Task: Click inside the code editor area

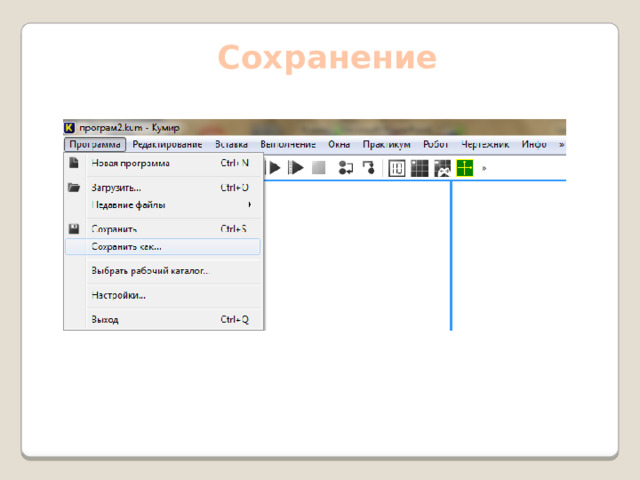Action: (357, 255)
